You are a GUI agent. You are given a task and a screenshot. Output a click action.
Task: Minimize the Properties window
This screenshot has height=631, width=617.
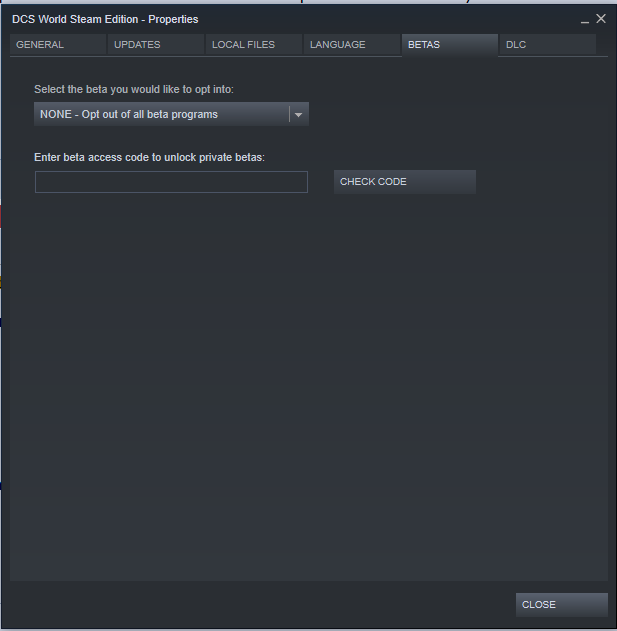[x=585, y=20]
